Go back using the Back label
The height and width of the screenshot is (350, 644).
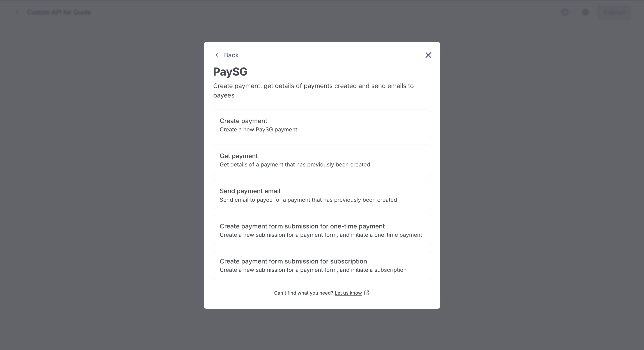point(231,55)
